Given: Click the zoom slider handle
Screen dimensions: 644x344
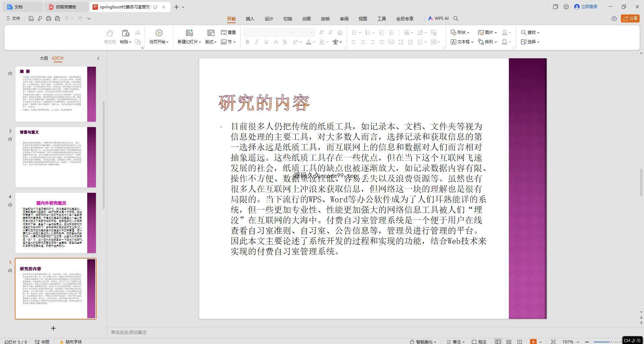Looking at the screenshot, I should (x=611, y=342).
